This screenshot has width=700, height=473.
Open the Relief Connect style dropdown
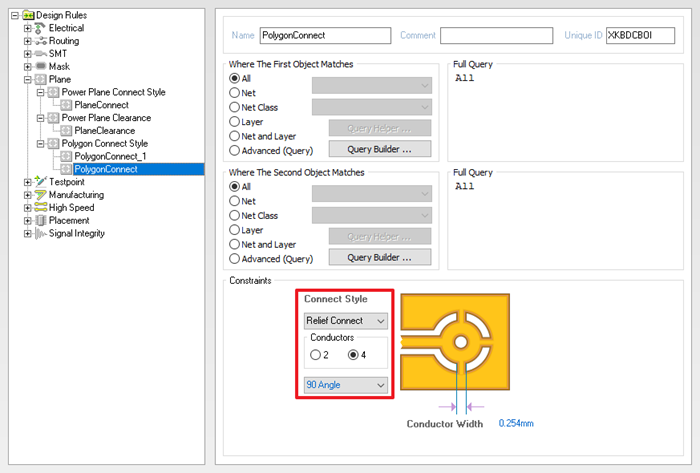(346, 321)
